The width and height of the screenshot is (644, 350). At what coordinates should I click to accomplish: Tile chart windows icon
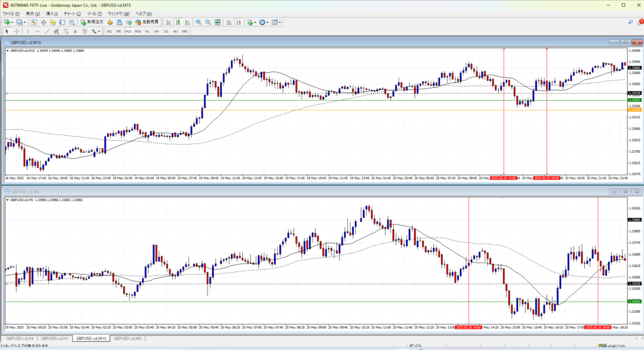(218, 22)
